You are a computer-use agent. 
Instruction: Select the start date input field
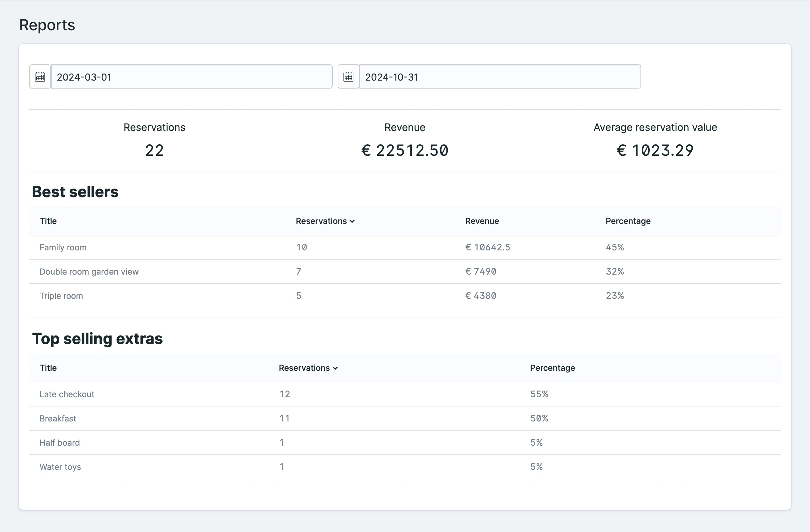tap(192, 76)
